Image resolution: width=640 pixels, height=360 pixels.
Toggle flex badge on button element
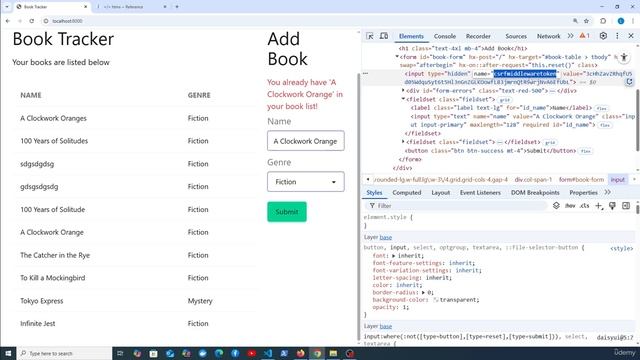(586, 151)
